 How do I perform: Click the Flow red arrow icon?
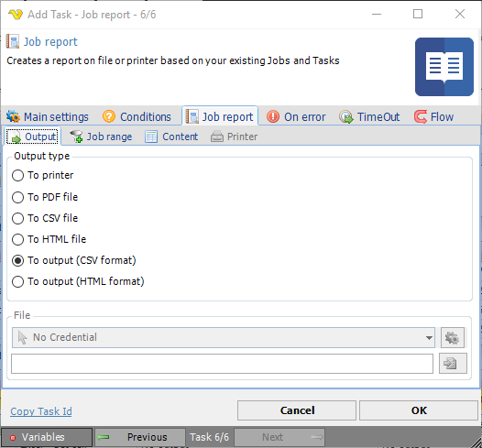pos(421,116)
